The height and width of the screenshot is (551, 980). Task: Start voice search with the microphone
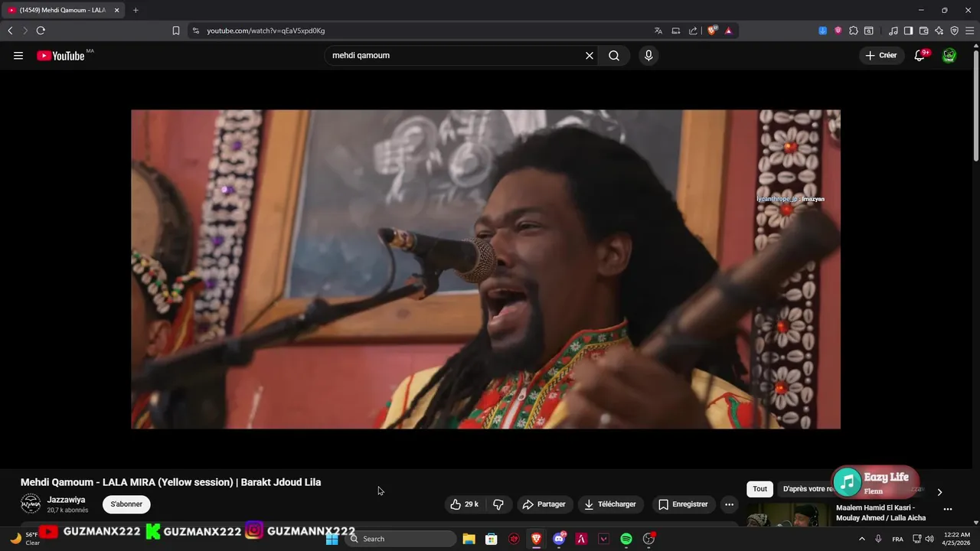click(x=648, y=55)
